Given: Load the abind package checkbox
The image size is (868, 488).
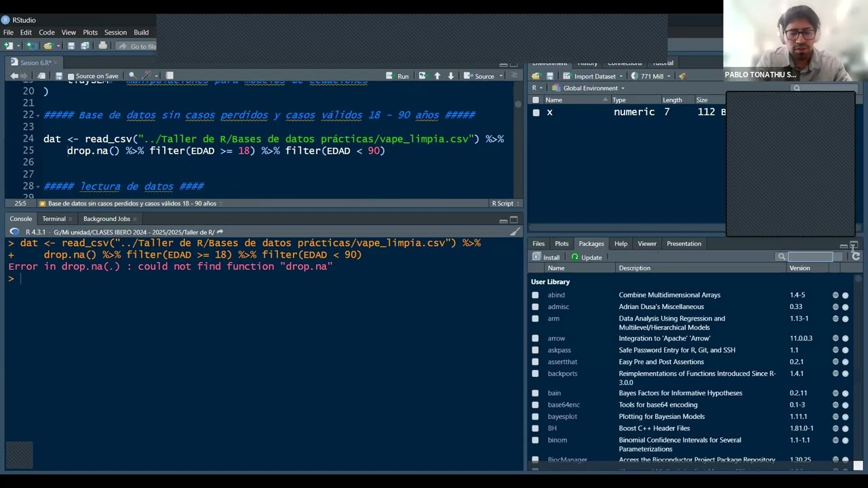Looking at the screenshot, I should click(535, 295).
